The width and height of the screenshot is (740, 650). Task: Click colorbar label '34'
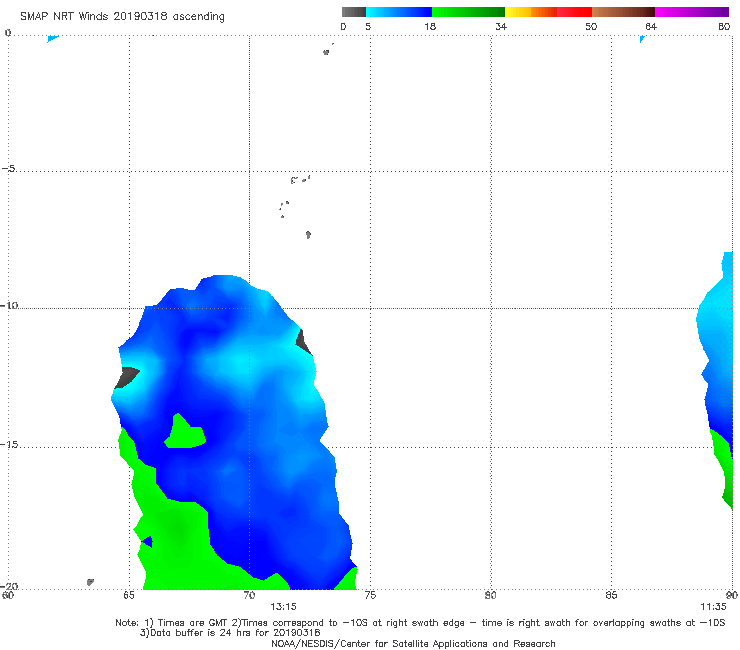pyautogui.click(x=501, y=27)
